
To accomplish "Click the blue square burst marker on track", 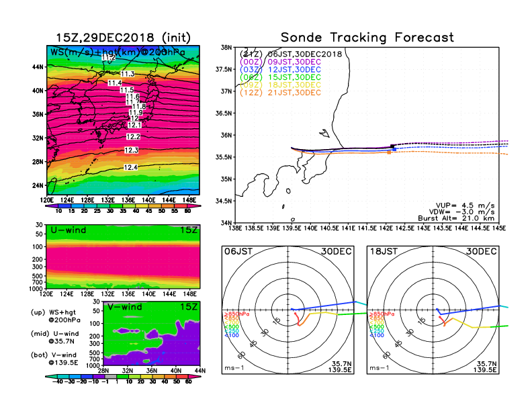I will coord(394,149).
